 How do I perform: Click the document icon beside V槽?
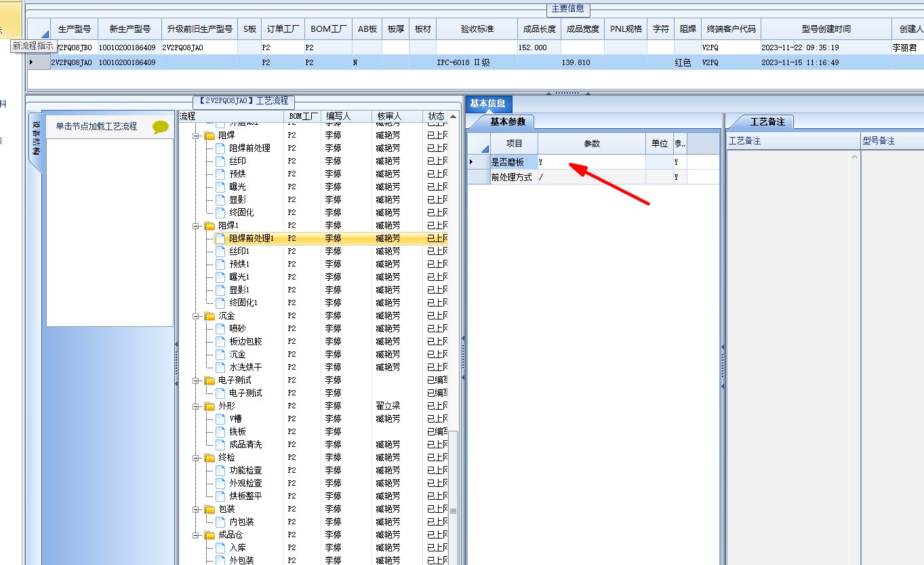point(220,419)
